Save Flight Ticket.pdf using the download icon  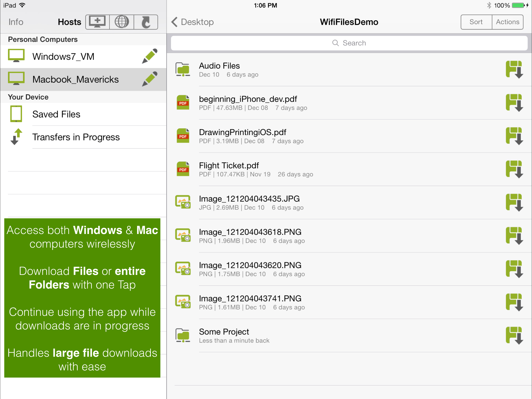[514, 169]
